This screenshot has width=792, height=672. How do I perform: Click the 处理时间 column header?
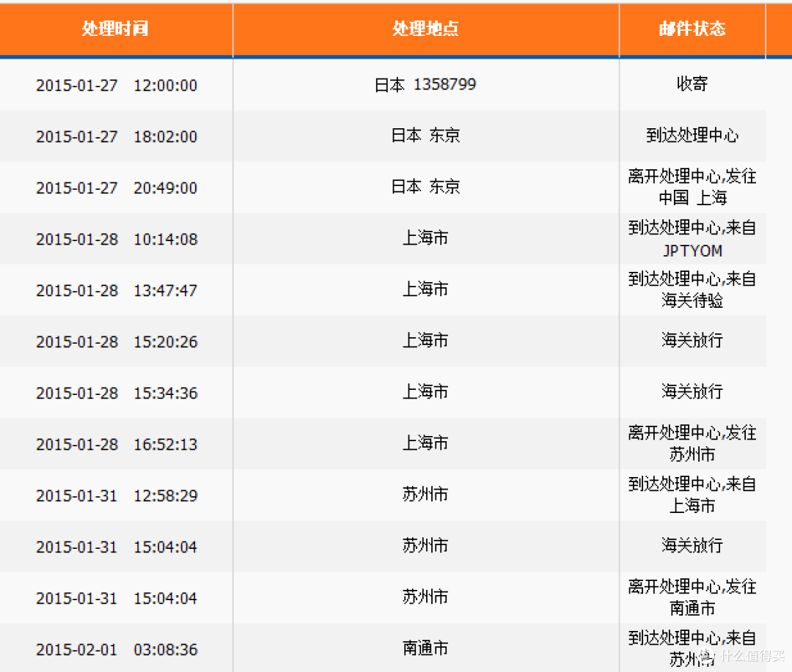click(116, 29)
